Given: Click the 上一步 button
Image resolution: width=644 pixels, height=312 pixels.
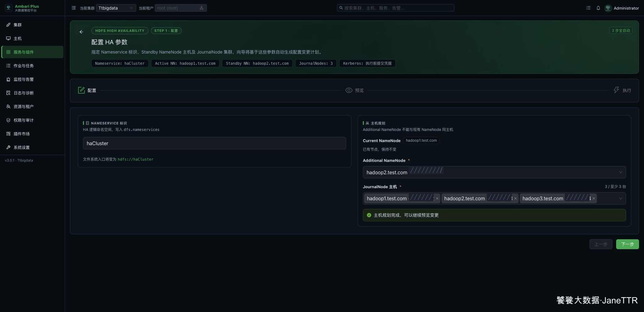Looking at the screenshot, I should coord(601,244).
